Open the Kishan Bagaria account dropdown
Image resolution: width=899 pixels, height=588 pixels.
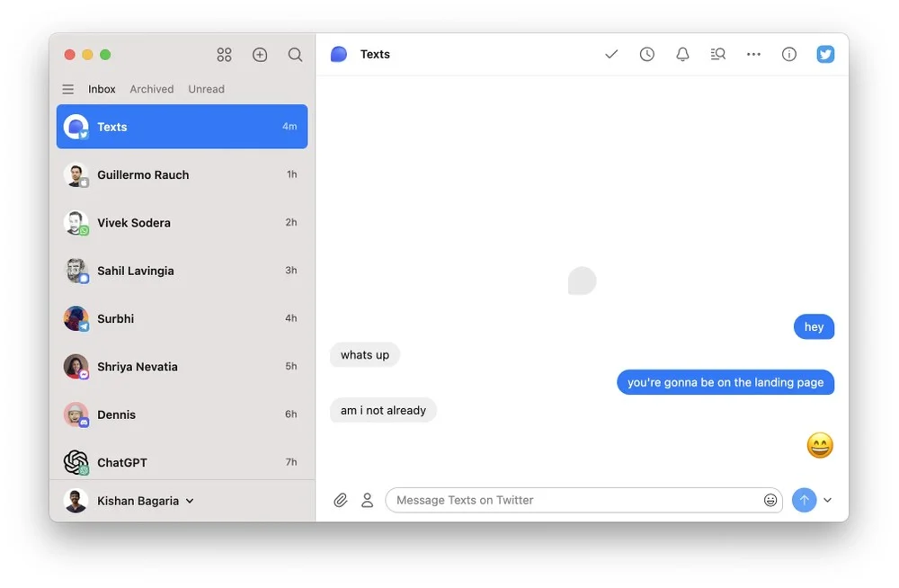(144, 501)
